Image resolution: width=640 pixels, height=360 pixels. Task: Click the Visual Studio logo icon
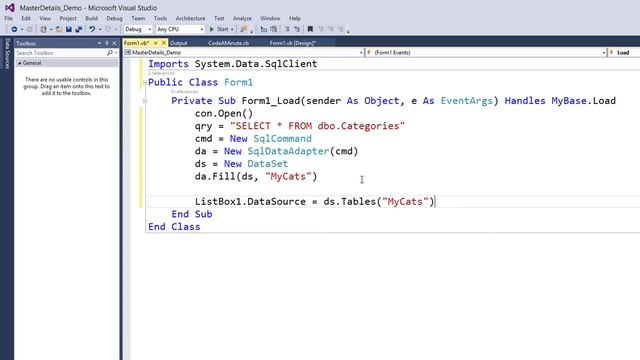(9, 8)
